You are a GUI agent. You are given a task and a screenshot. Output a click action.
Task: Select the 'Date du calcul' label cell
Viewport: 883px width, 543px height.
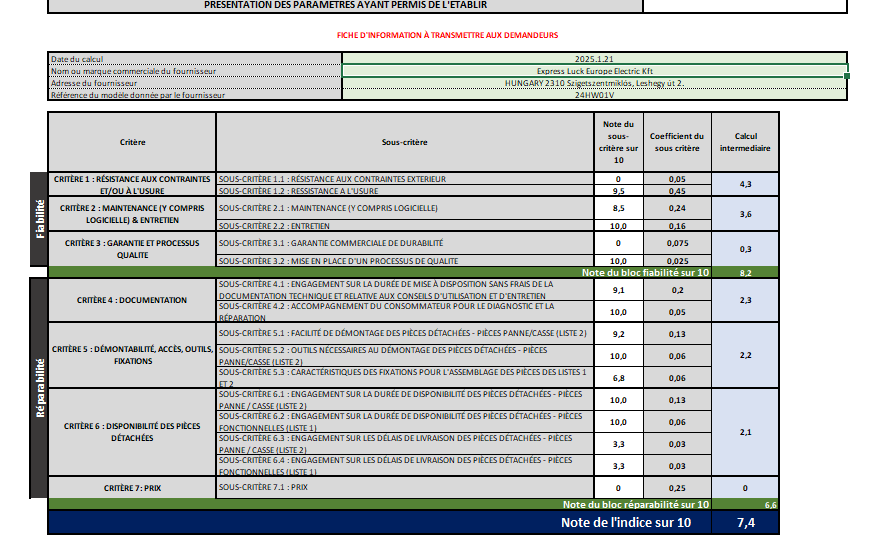click(x=195, y=59)
